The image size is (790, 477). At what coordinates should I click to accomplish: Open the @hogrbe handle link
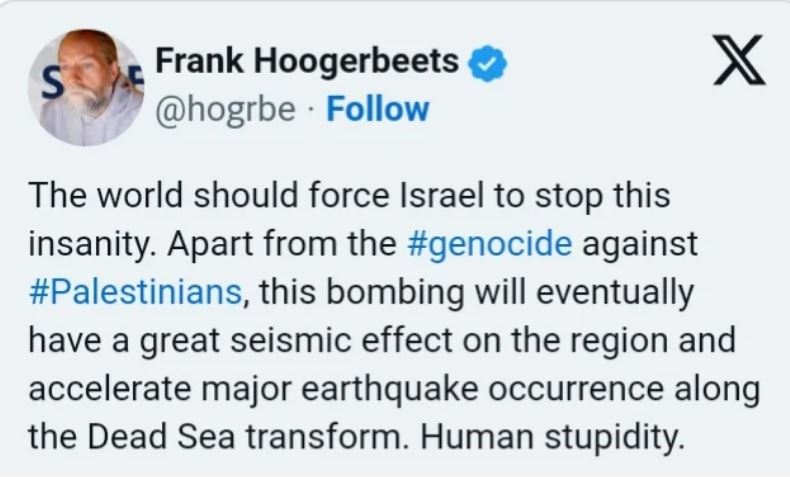pyautogui.click(x=226, y=108)
